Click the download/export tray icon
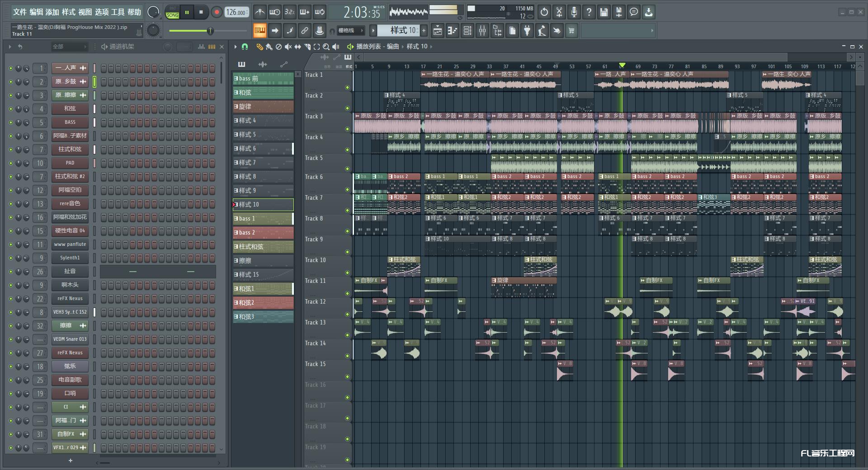Image resolution: width=868 pixels, height=470 pixels. (649, 12)
